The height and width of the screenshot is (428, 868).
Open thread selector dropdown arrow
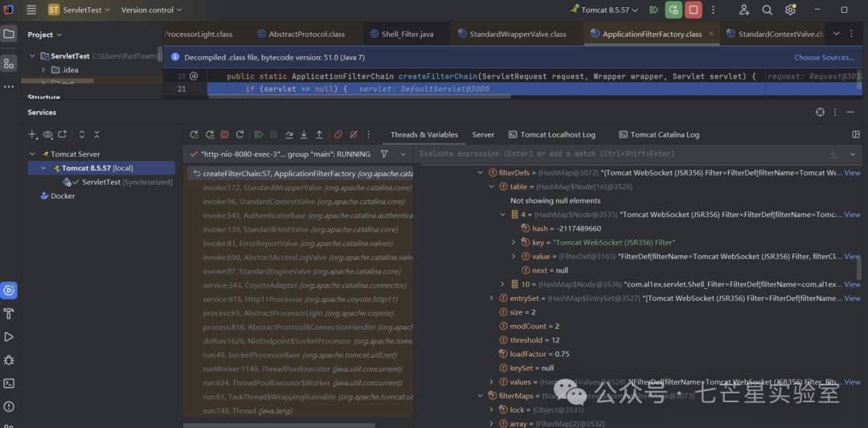[x=403, y=154]
